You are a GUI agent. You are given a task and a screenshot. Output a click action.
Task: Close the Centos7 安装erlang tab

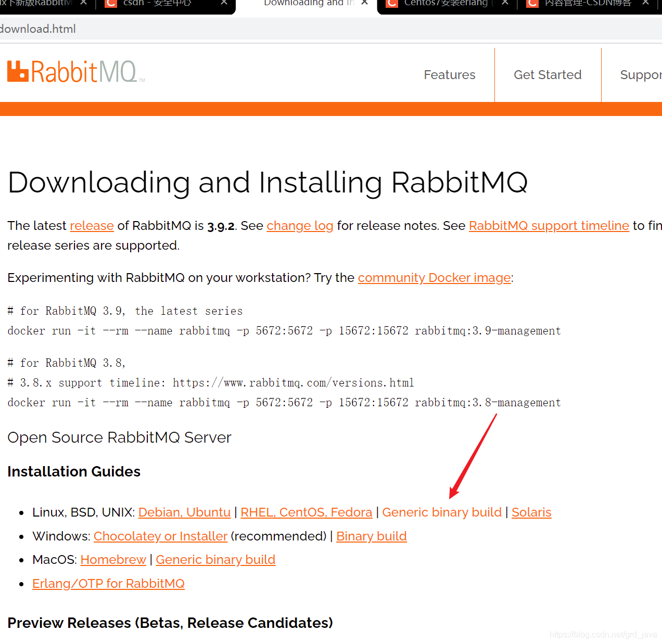[x=505, y=3]
